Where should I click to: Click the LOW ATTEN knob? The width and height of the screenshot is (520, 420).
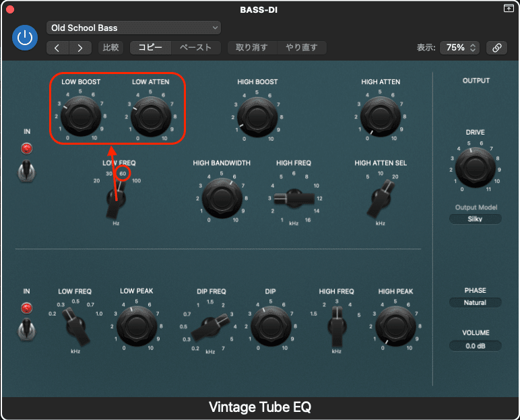tap(151, 116)
